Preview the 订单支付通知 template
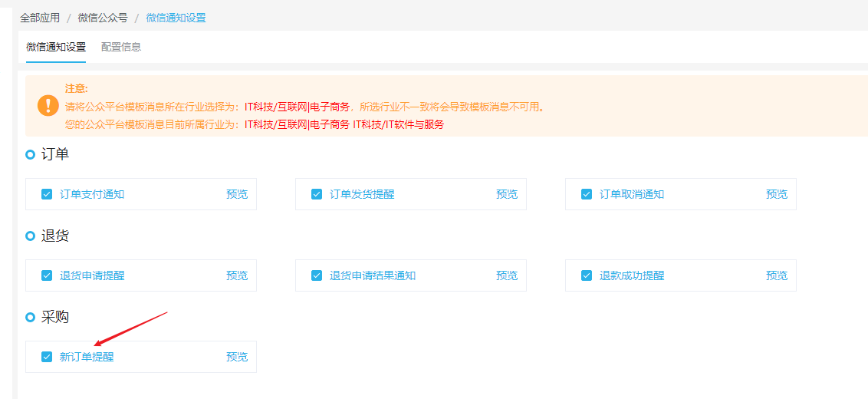868x399 pixels. pos(237,195)
